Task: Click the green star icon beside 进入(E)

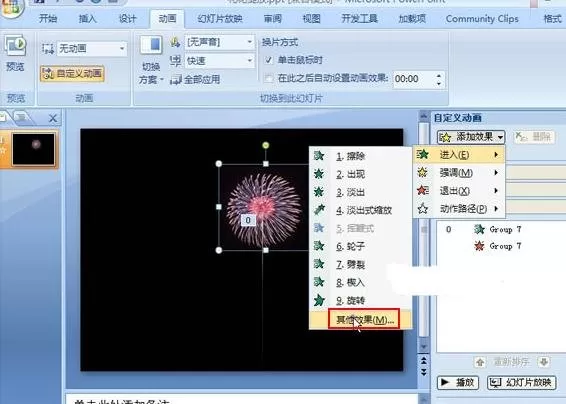Action: pyautogui.click(x=422, y=155)
